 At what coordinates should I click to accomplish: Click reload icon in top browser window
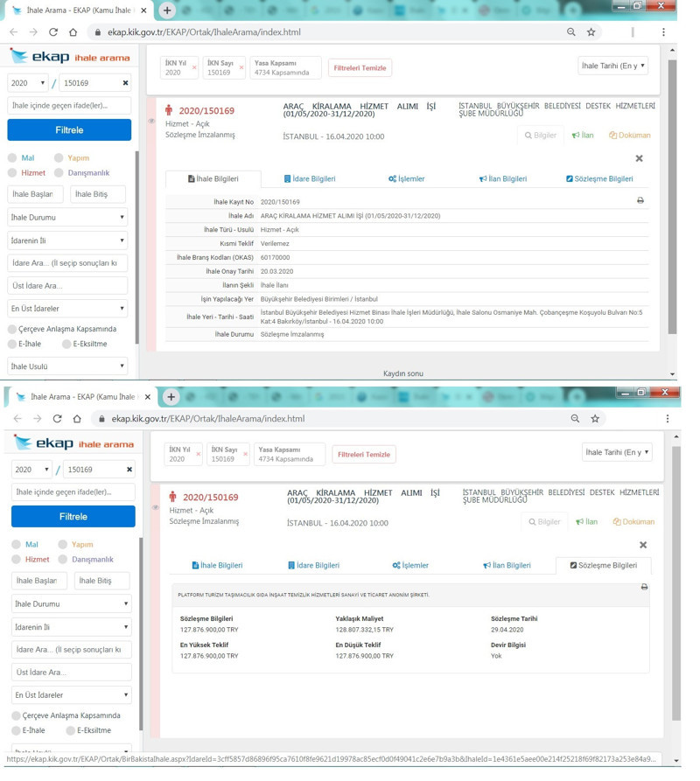tap(53, 31)
